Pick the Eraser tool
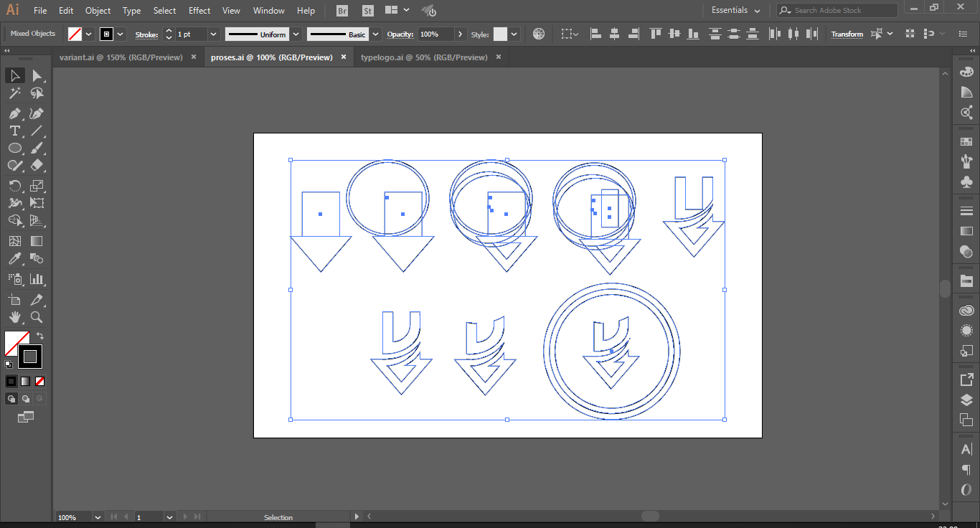The width and height of the screenshot is (980, 528). pyautogui.click(x=37, y=165)
